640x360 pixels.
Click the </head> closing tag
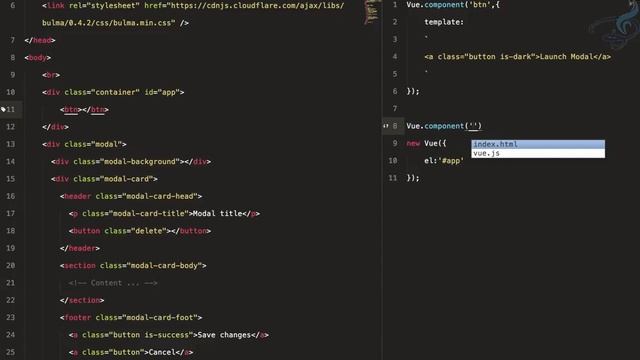[x=40, y=40]
